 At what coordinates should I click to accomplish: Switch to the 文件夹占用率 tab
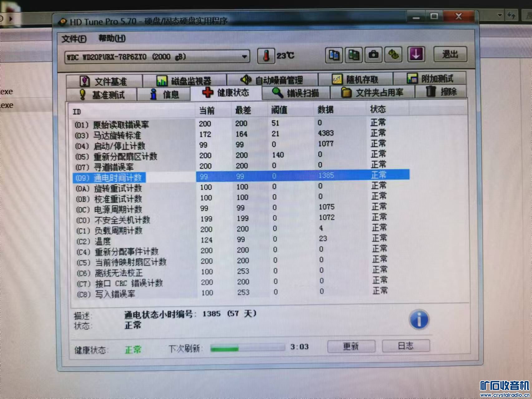372,92
